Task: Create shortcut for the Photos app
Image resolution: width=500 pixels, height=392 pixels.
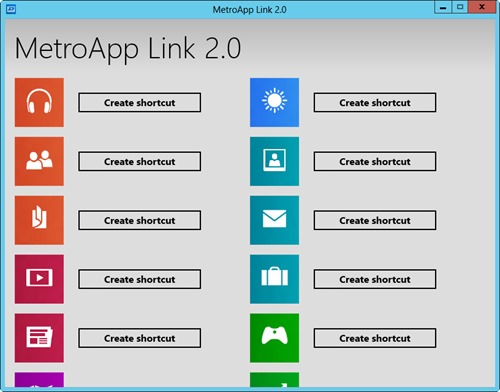Action: [375, 161]
